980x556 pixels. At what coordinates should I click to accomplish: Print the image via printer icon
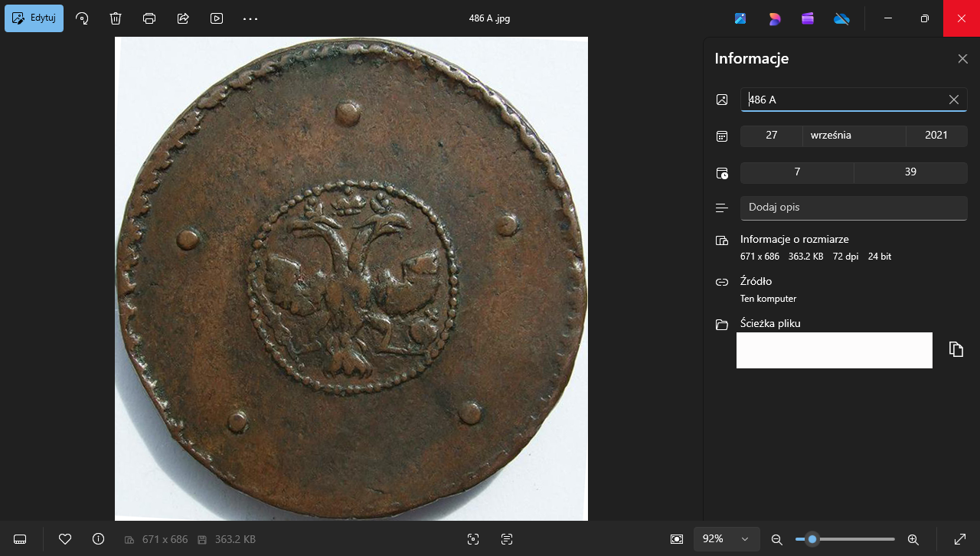pos(149,18)
